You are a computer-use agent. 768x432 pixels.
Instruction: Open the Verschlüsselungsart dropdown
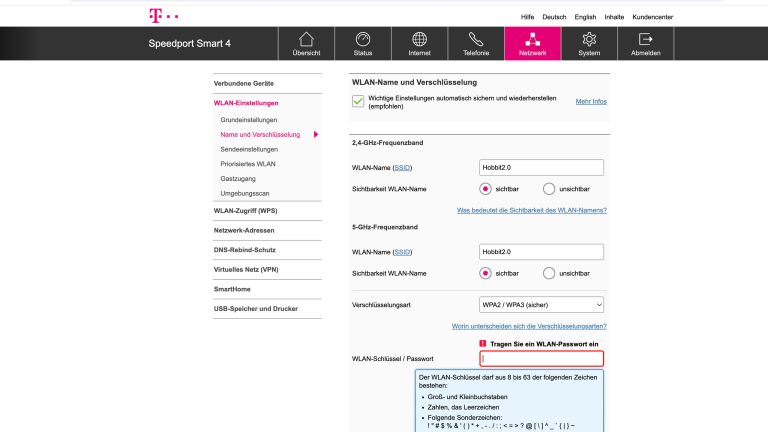(x=541, y=304)
